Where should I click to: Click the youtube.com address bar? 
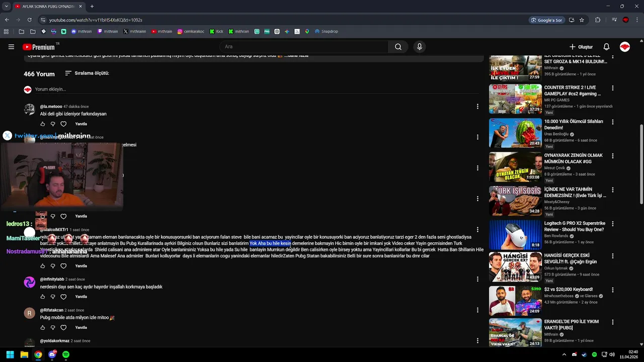coord(282,20)
